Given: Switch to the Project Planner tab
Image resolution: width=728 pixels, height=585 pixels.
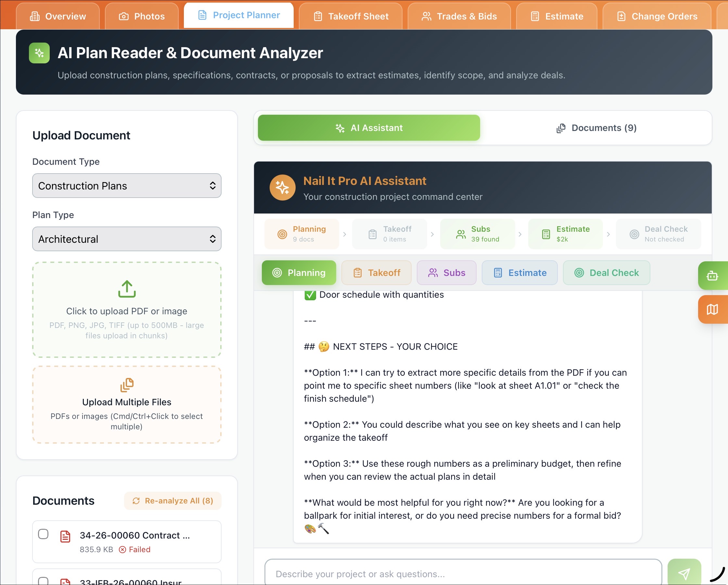Looking at the screenshot, I should [238, 15].
